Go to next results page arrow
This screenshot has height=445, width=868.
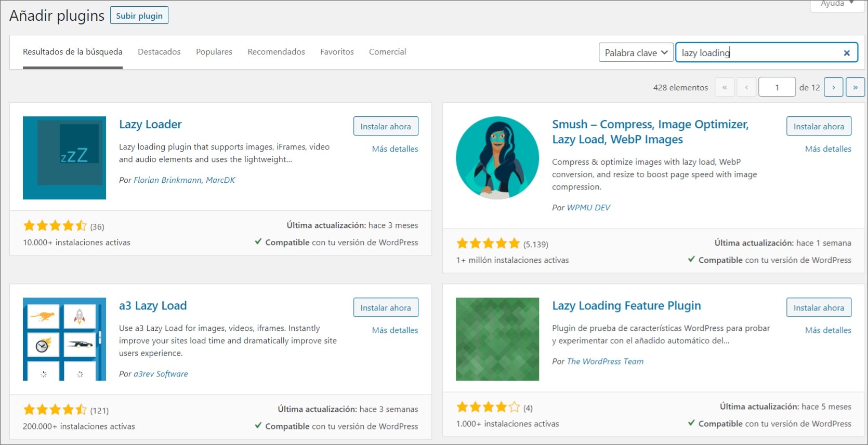pyautogui.click(x=834, y=87)
